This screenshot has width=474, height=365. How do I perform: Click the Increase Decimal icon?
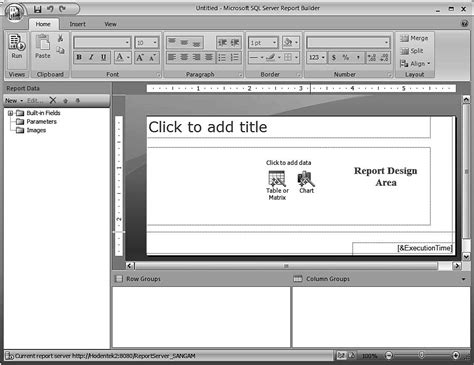click(x=372, y=58)
